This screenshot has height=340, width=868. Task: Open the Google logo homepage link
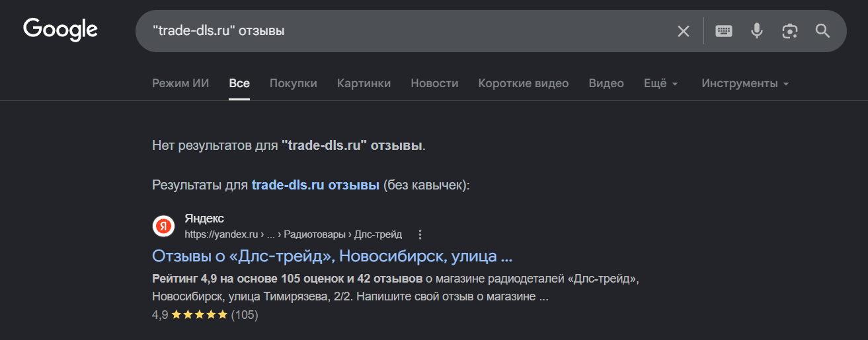click(x=60, y=30)
